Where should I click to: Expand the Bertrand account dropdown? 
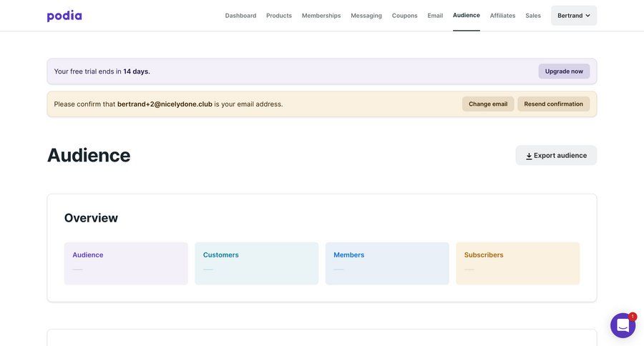tap(574, 16)
